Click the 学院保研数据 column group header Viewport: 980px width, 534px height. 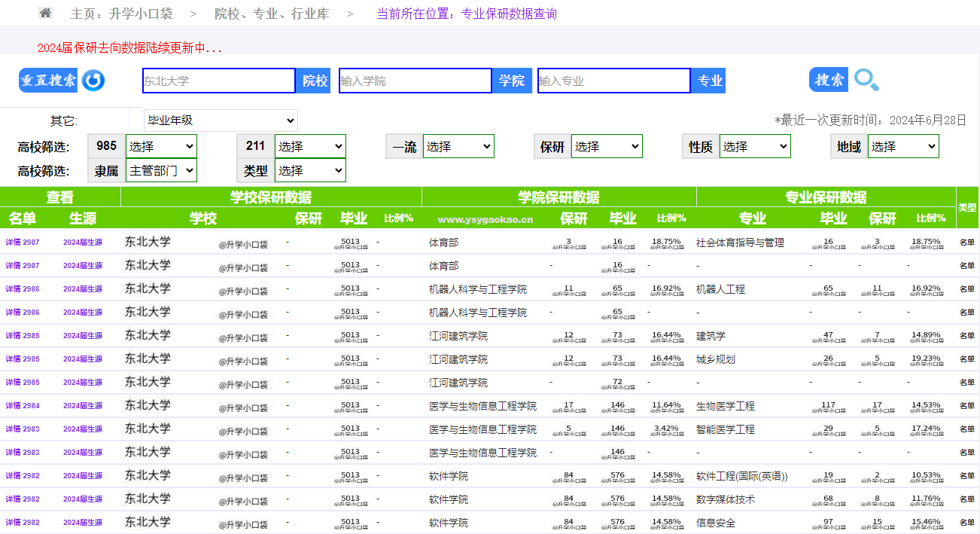pos(559,197)
